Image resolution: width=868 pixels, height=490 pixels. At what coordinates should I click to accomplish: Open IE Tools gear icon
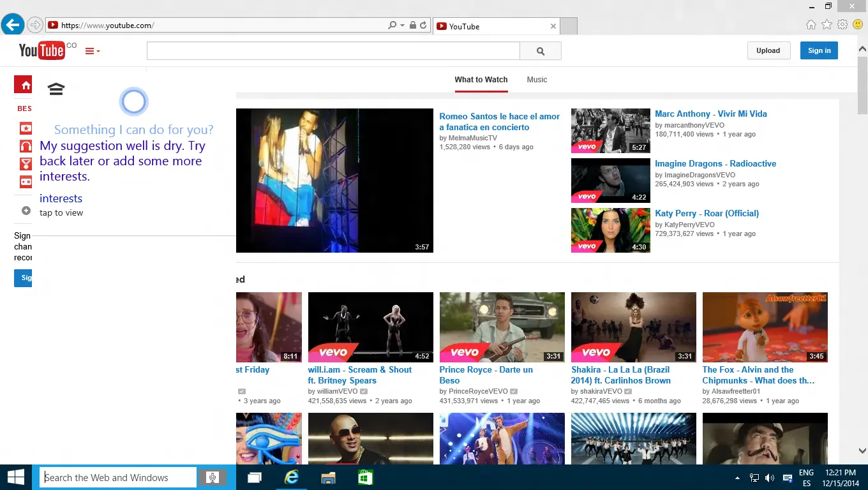pos(842,24)
